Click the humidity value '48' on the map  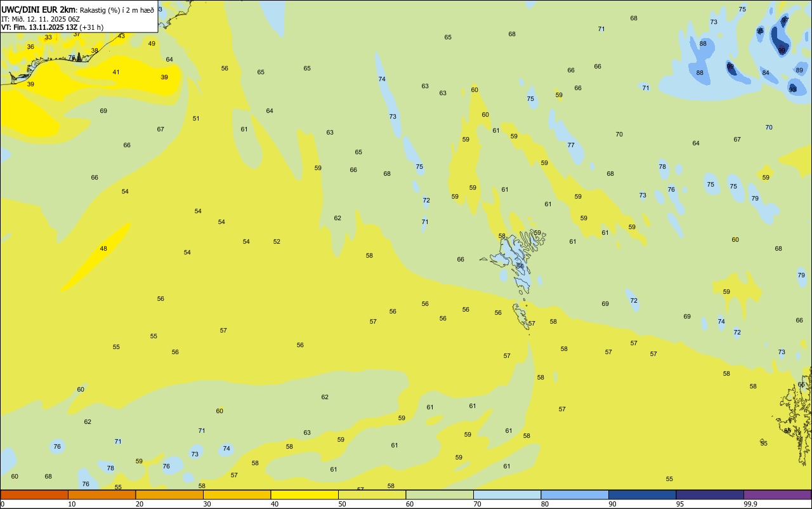[x=103, y=248]
